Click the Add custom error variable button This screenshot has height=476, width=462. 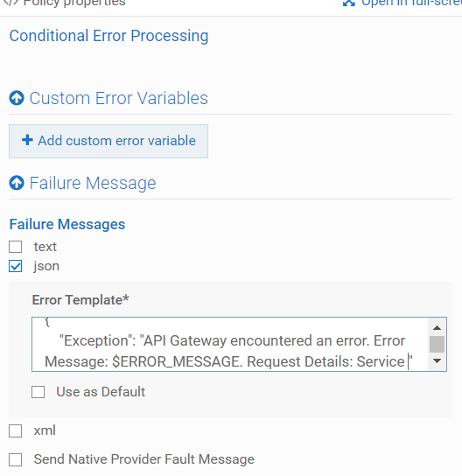108,141
